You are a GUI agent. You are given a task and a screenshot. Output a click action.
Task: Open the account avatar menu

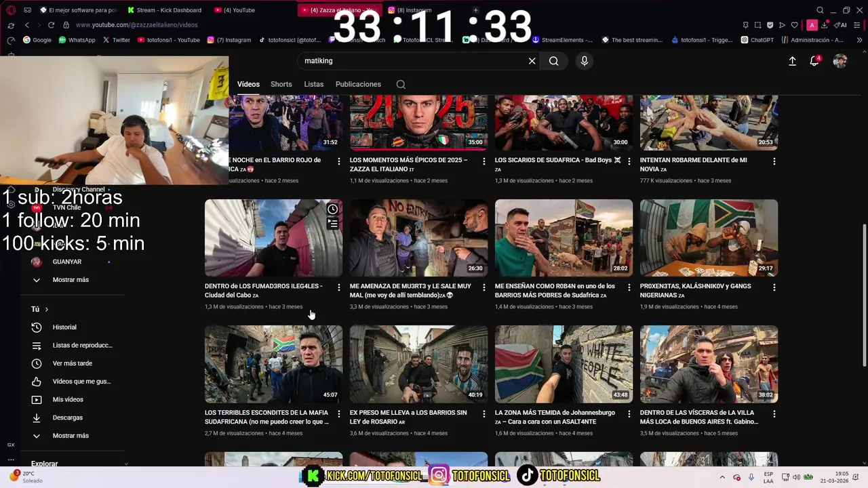click(840, 61)
